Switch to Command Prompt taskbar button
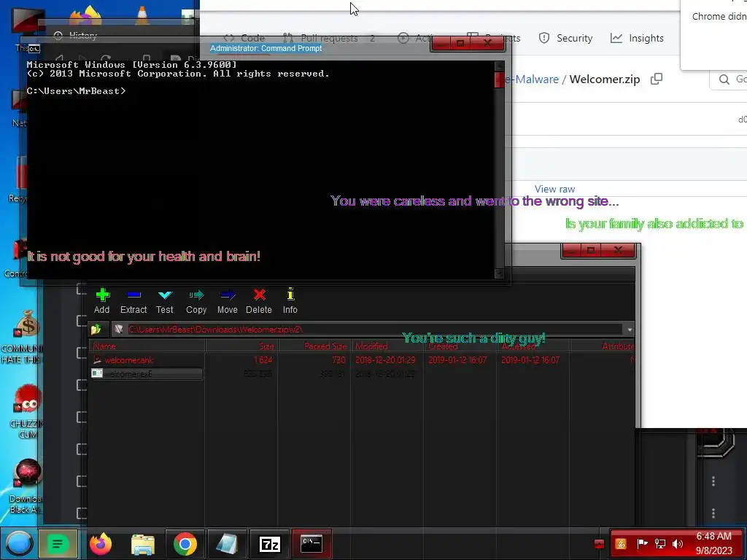Viewport: 747px width, 560px height. (x=311, y=544)
